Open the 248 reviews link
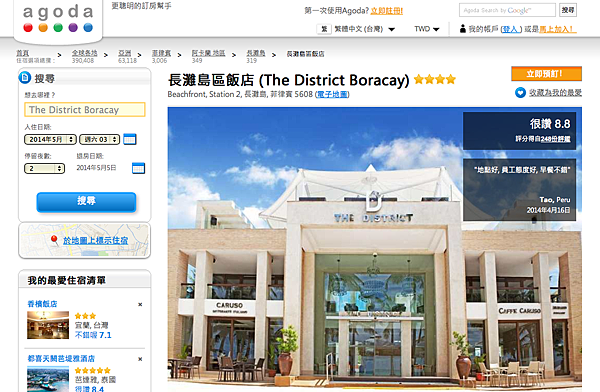 556,139
